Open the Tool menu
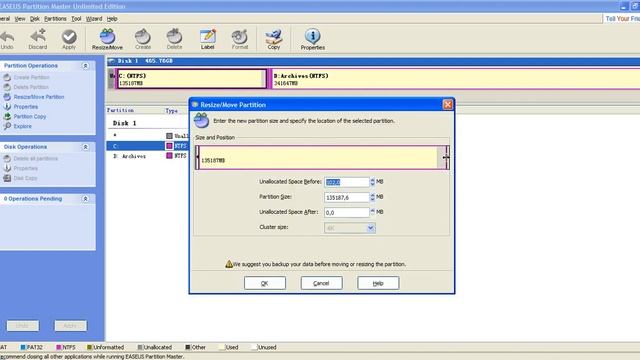The width and height of the screenshot is (640, 360). coord(76,19)
